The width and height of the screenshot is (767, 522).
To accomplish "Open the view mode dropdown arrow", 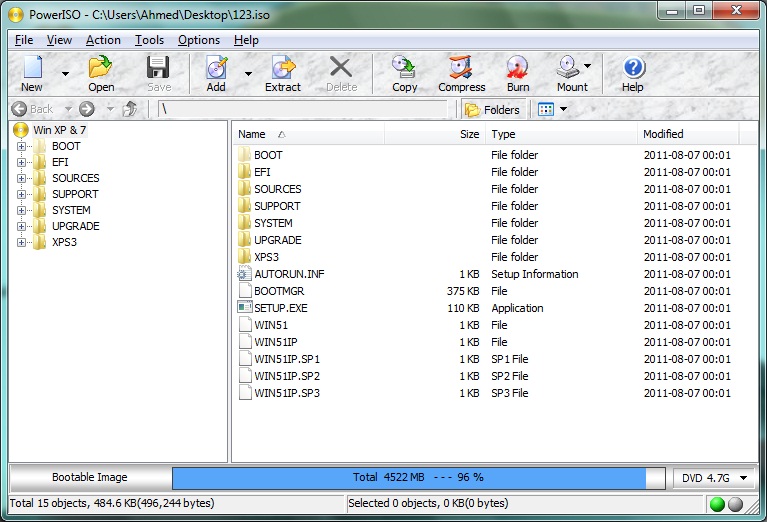I will pyautogui.click(x=564, y=109).
